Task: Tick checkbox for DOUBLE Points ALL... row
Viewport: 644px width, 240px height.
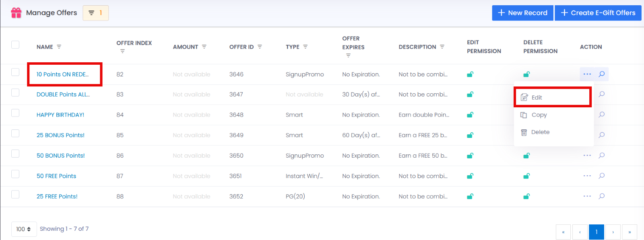Action: pyautogui.click(x=15, y=92)
